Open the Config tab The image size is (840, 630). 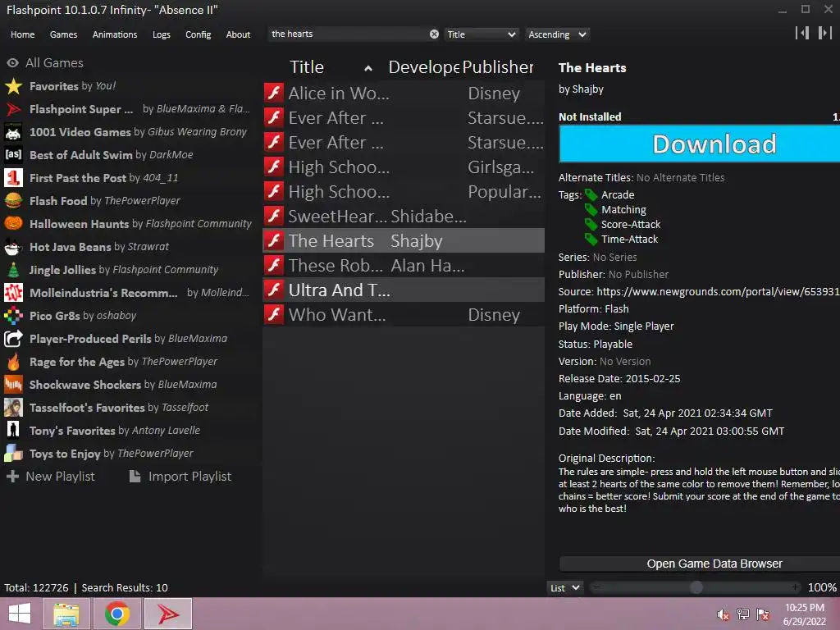point(199,34)
